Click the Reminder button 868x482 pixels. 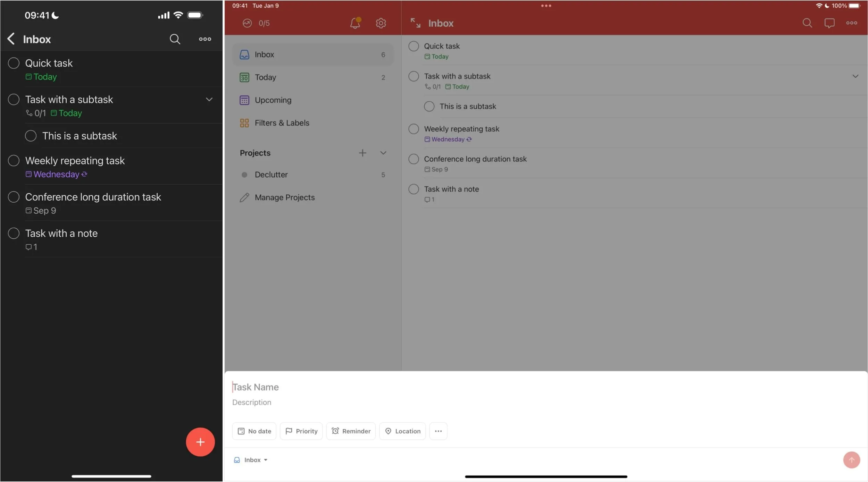pos(351,431)
